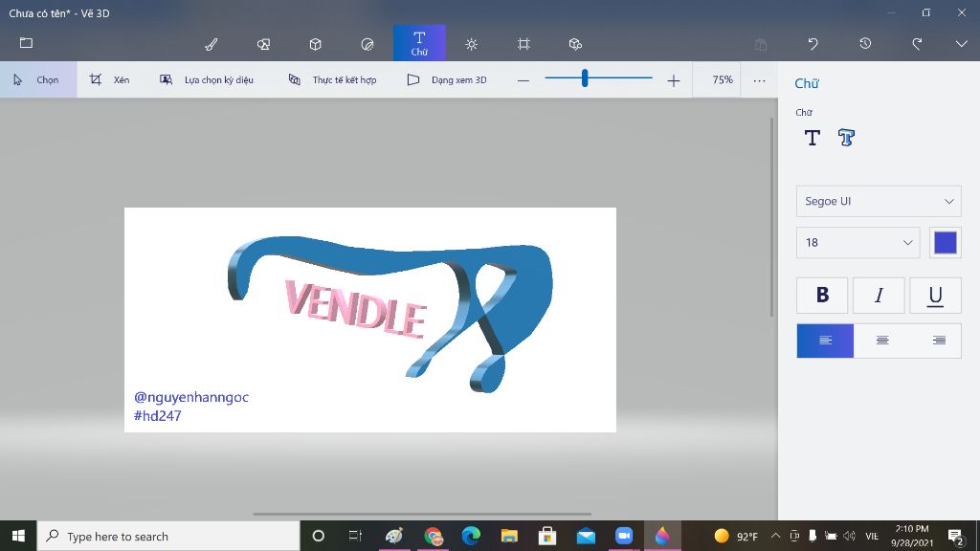Viewport: 980px width, 551px height.
Task: Redo the last undone action
Action: click(917, 44)
